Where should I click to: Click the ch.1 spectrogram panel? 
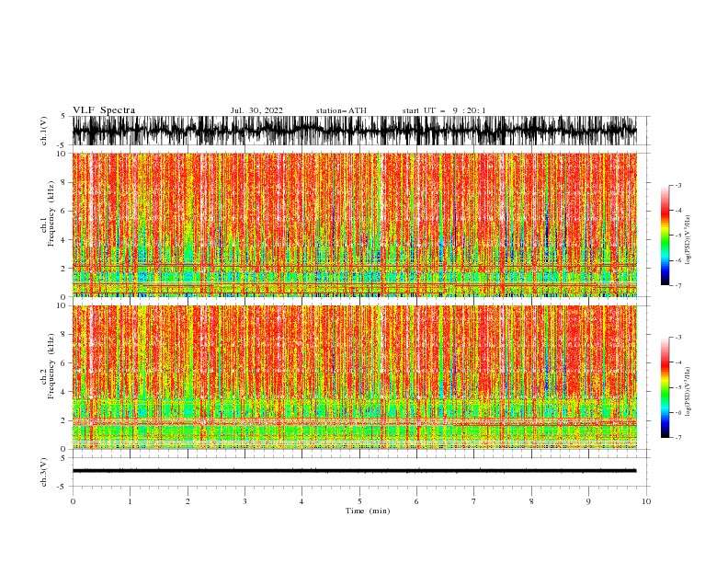tap(355, 224)
